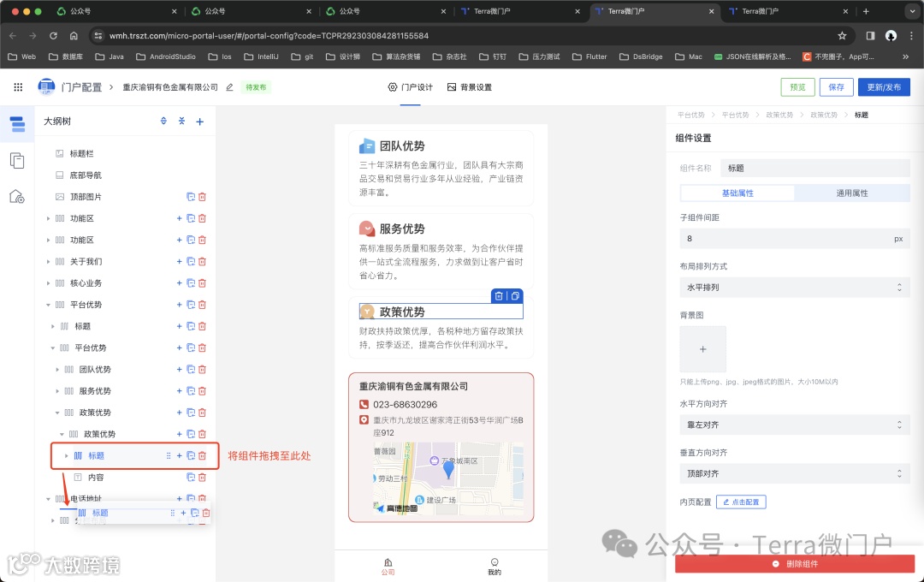The height and width of the screenshot is (582, 924).
Task: Switch to 背景设置 tab
Action: [x=469, y=87]
